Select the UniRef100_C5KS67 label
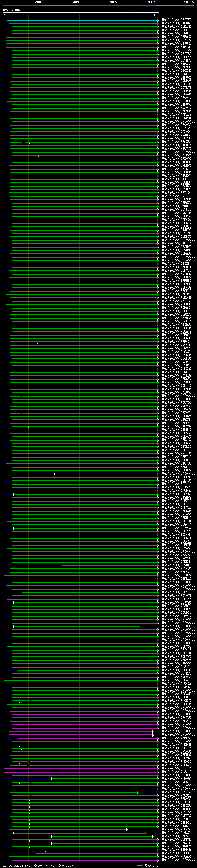Image resolution: width=197 pixels, height=868 pixels. coord(176,647)
